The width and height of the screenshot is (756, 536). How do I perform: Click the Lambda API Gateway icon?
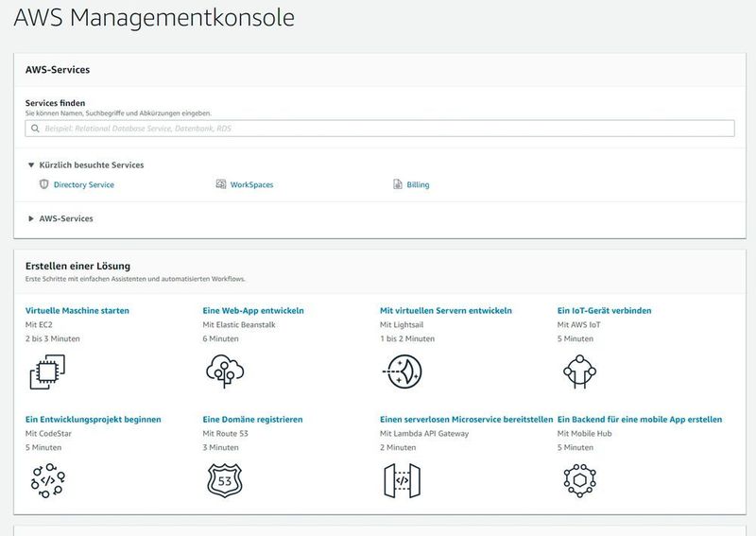(403, 480)
